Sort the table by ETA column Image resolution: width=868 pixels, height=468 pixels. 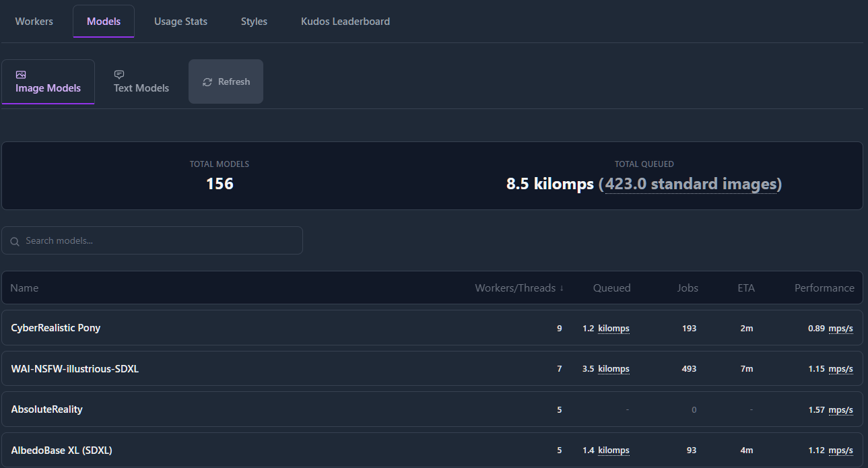point(745,288)
